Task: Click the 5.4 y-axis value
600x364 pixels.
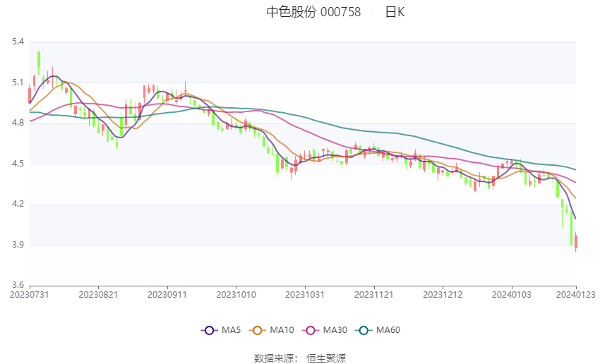Action: [x=18, y=42]
